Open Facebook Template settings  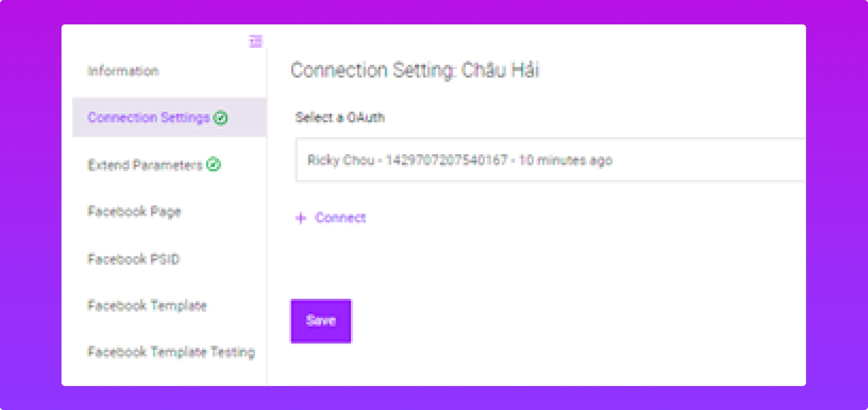click(x=147, y=306)
